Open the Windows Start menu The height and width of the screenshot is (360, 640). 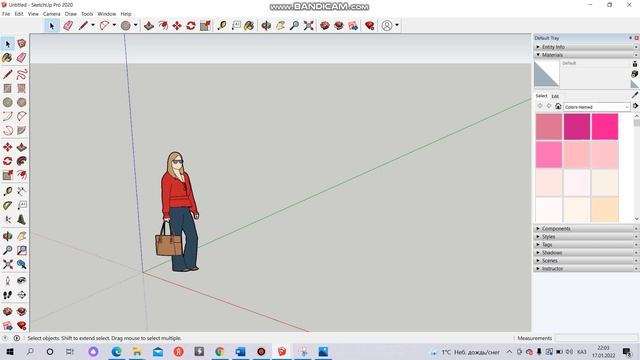(10, 351)
